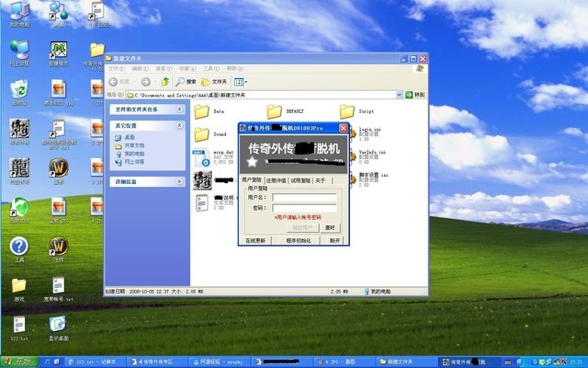Open the 文件 menu in Explorer
The width and height of the screenshot is (588, 368).
tap(117, 69)
